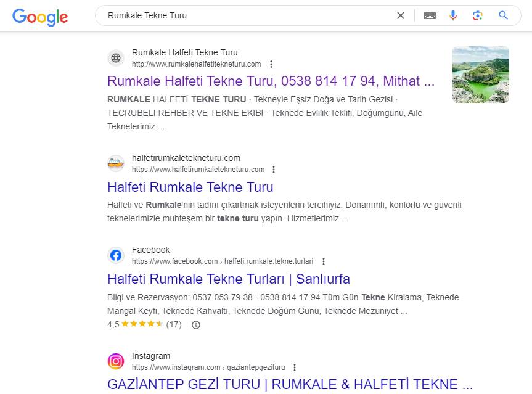Open more options for rumkalehalfetitekneturu.com result
Screen dimensions: 532x394
click(x=271, y=64)
